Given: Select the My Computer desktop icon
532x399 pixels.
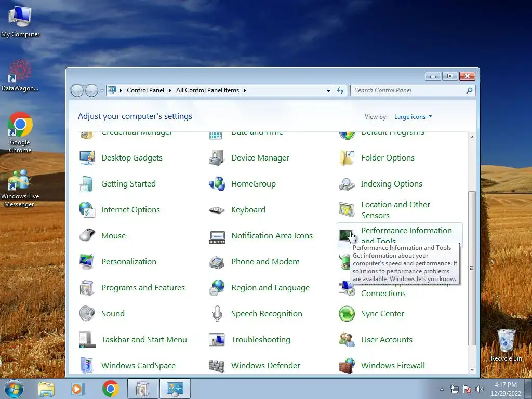Looking at the screenshot, I should pyautogui.click(x=20, y=22).
